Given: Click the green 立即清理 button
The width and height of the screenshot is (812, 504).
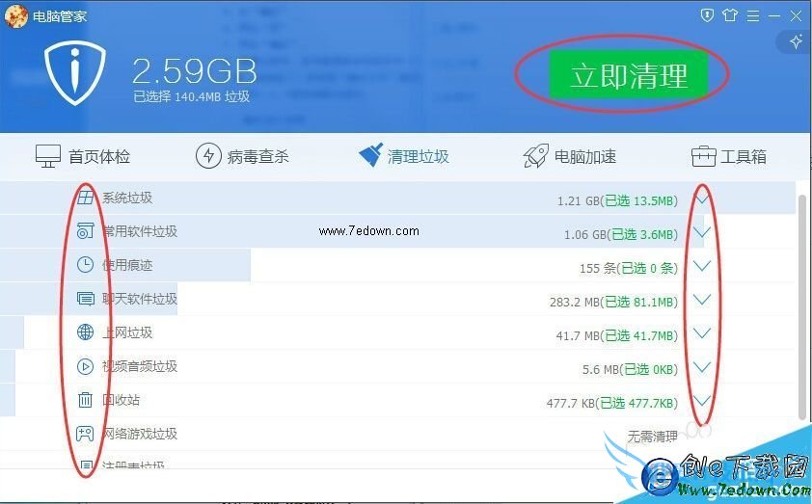Looking at the screenshot, I should point(628,75).
